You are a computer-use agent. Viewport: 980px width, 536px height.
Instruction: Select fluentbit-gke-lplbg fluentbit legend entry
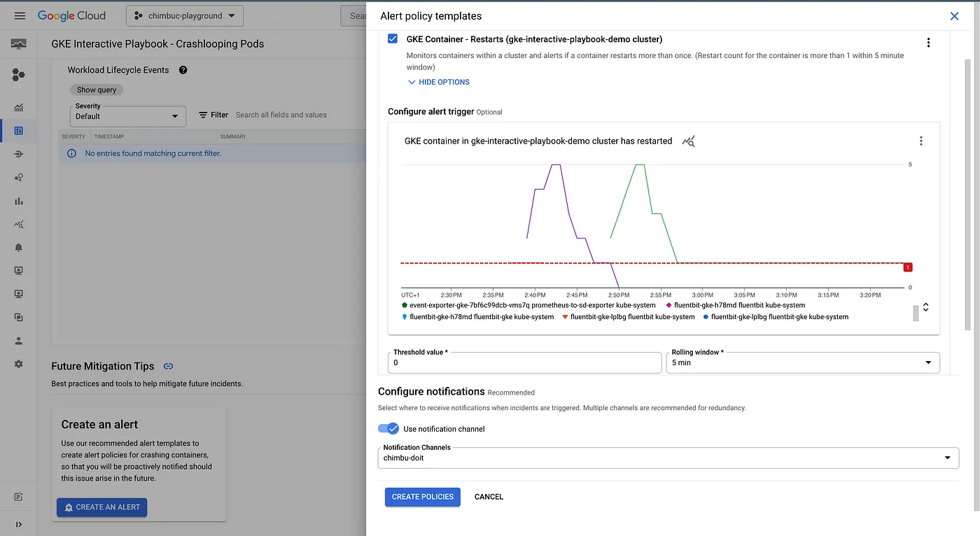[629, 317]
